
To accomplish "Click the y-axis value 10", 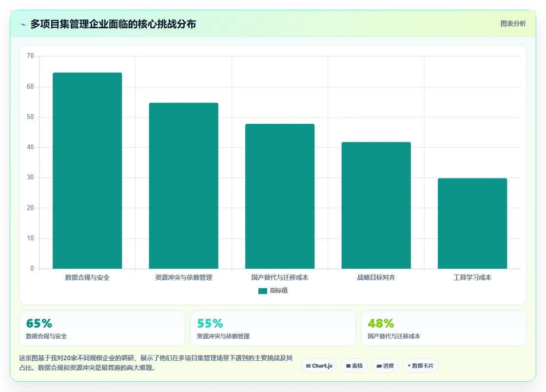I will pyautogui.click(x=30, y=238).
